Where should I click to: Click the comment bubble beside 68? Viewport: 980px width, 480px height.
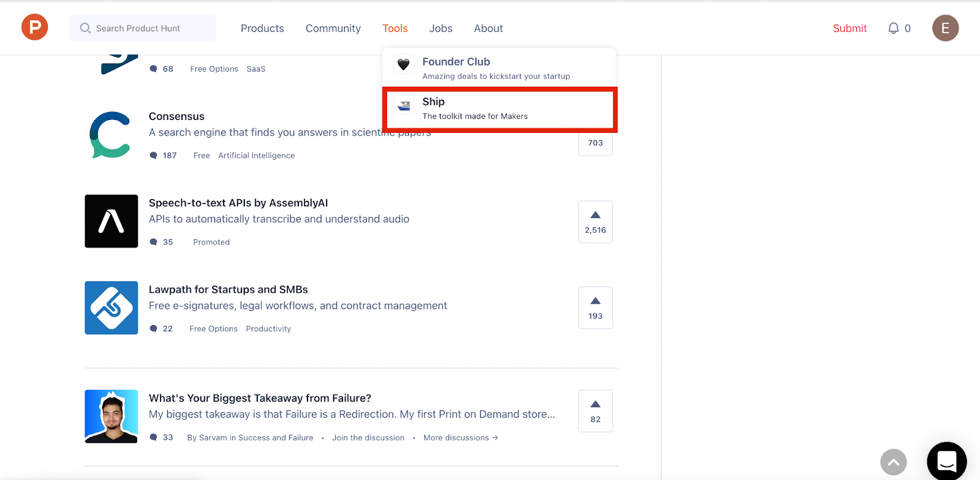(x=154, y=69)
